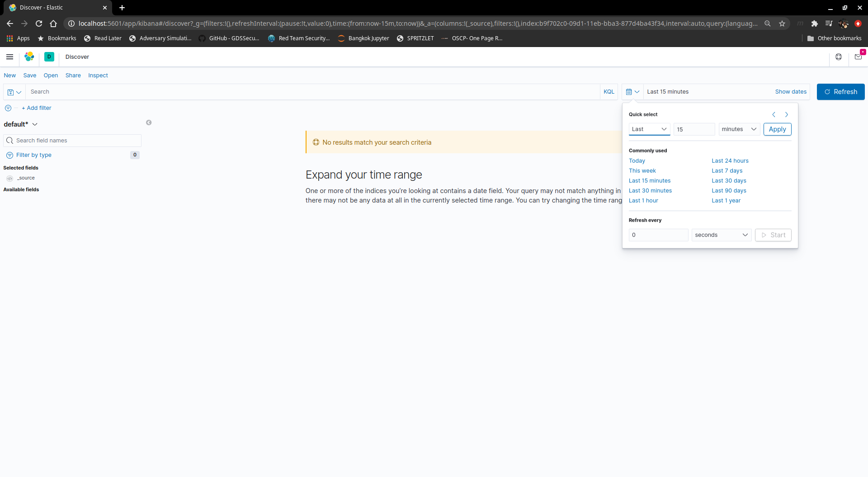Open the saved queries dropdown icon
The image size is (868, 477).
pos(14,92)
